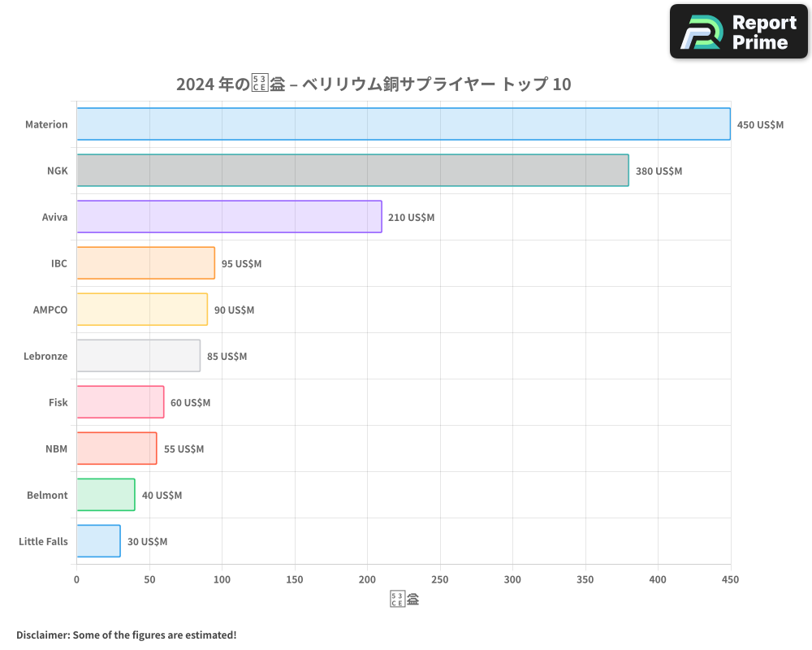Screen dimensions: 812x650
Task: Select the Fisk bar
Action: coord(119,402)
